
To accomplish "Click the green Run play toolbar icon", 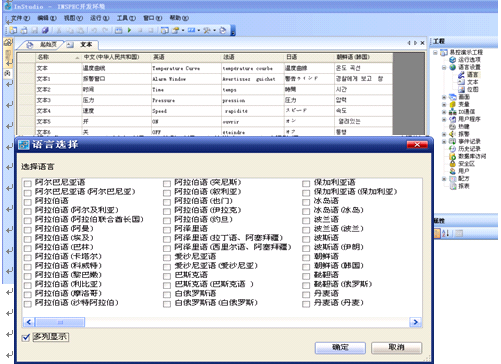I will 129,30.
